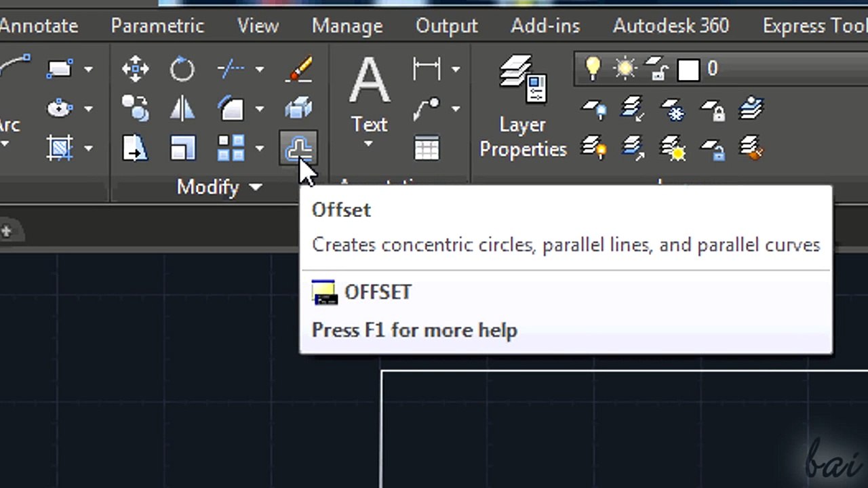Screen dimensions: 868x488
Task: Select the Rectangle draw tool
Action: click(60, 68)
